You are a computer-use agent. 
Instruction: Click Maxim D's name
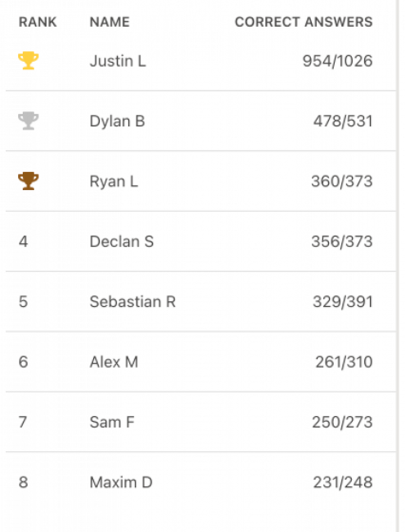(121, 483)
